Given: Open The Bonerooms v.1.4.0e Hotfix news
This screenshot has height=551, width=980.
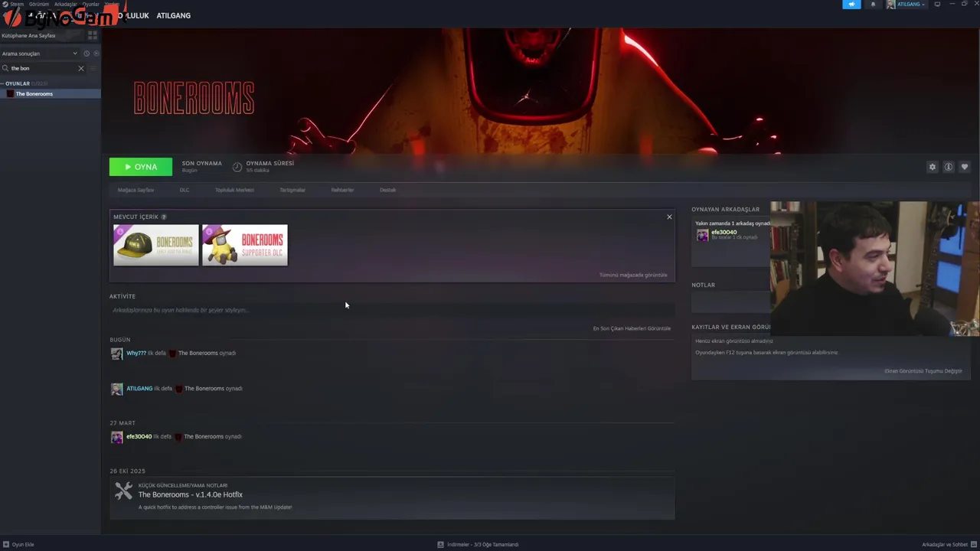Looking at the screenshot, I should click(191, 494).
